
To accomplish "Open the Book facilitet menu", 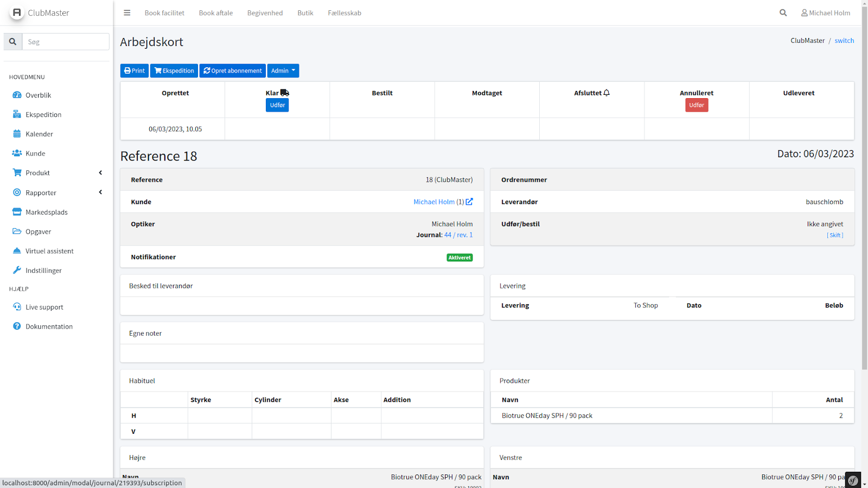I will pyautogui.click(x=164, y=13).
